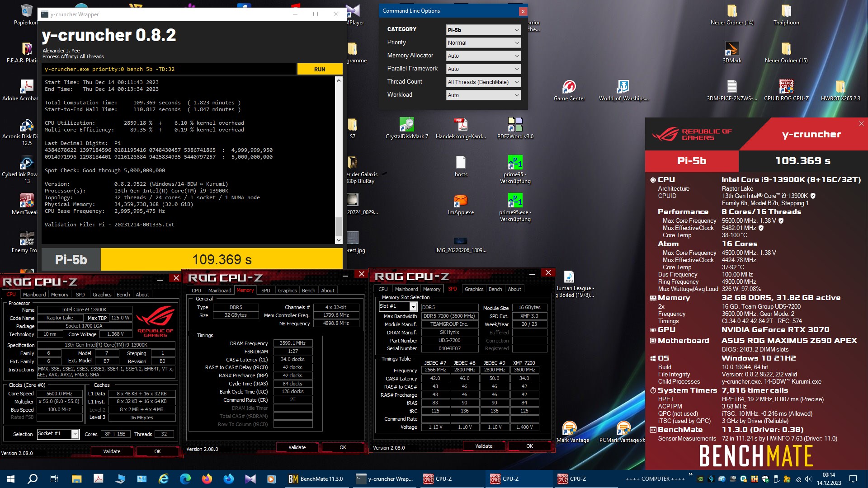Click the Pi-5b score label in BenchMate panel
Image resolution: width=868 pixels, height=488 pixels.
click(x=692, y=161)
